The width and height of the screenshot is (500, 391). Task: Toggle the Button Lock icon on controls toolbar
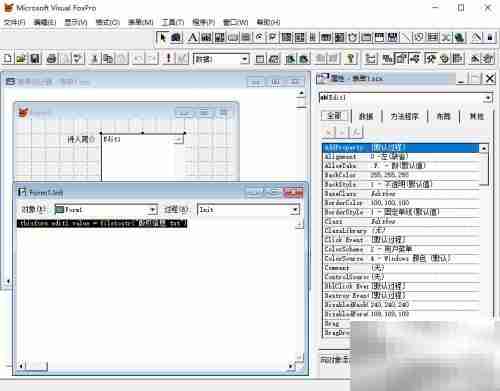point(490,37)
